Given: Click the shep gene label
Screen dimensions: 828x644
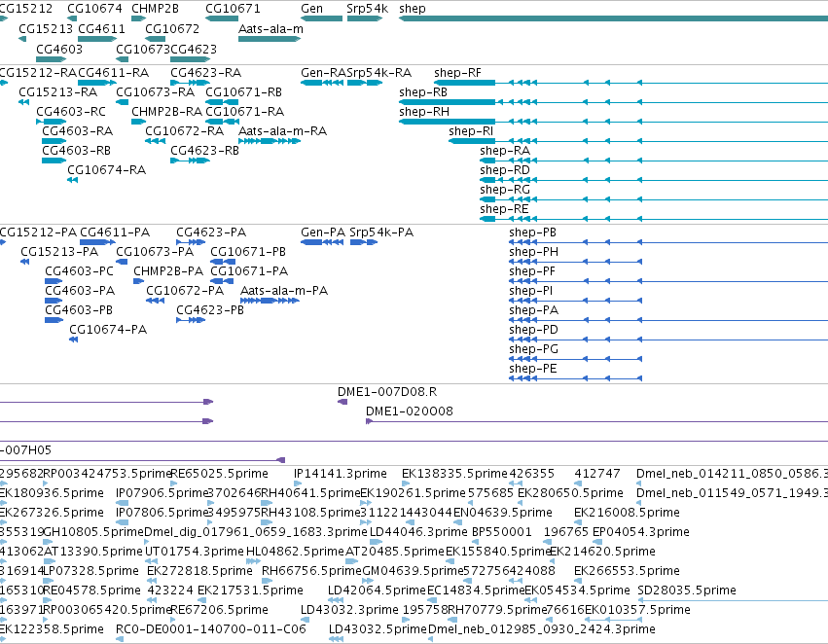Looking at the screenshot, I should (x=413, y=9).
